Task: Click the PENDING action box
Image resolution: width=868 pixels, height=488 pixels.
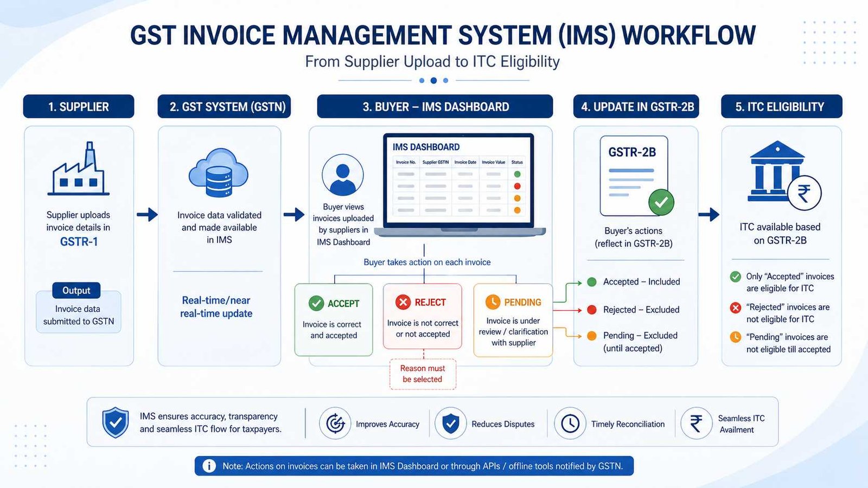Action: click(513, 320)
